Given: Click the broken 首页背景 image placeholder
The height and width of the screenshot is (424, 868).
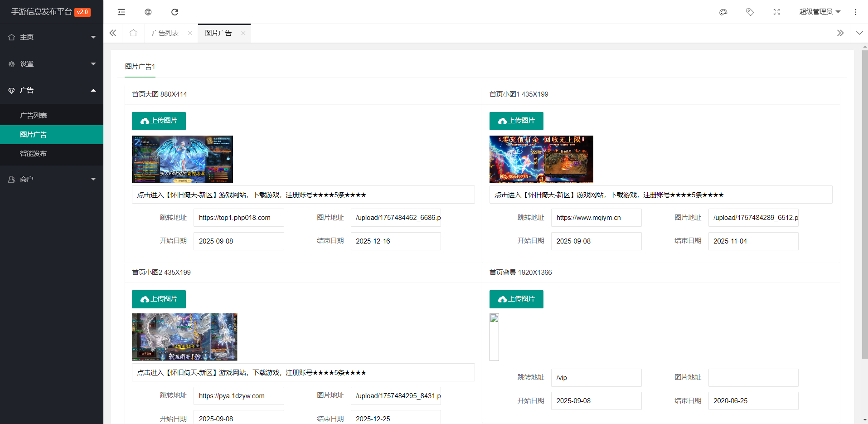Looking at the screenshot, I should [494, 337].
